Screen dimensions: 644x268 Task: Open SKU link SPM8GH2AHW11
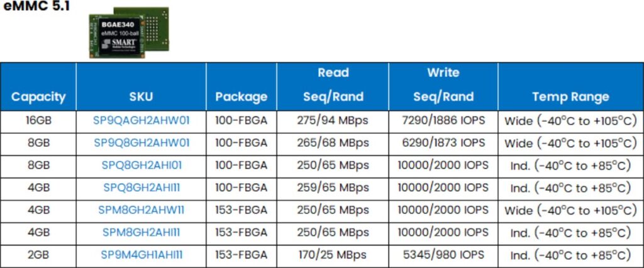click(x=142, y=210)
